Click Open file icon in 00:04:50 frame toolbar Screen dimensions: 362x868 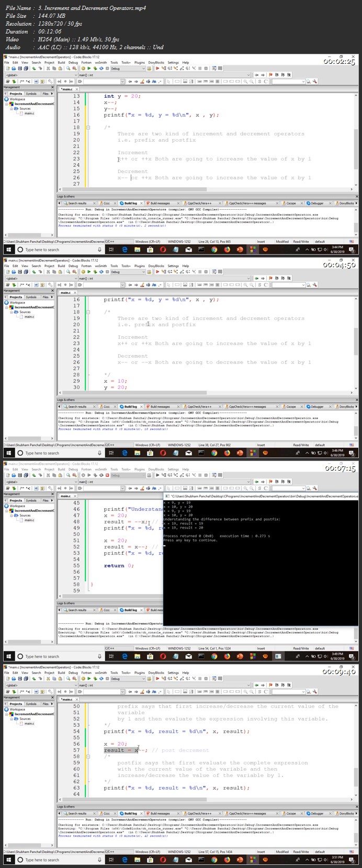click(x=13, y=272)
